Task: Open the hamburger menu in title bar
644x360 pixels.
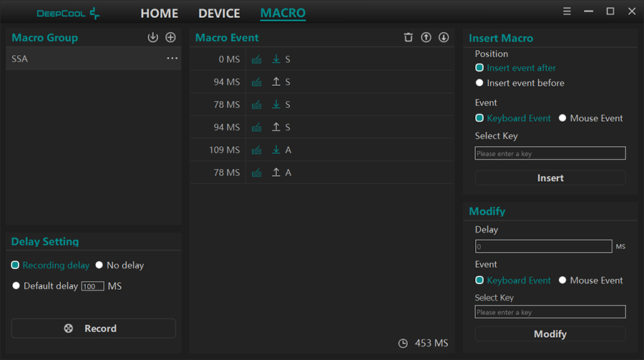Action: tap(567, 11)
